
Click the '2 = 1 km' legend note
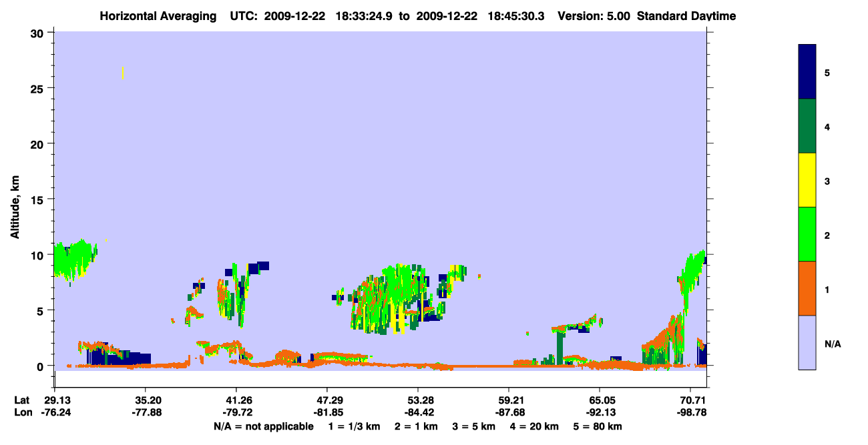[417, 426]
